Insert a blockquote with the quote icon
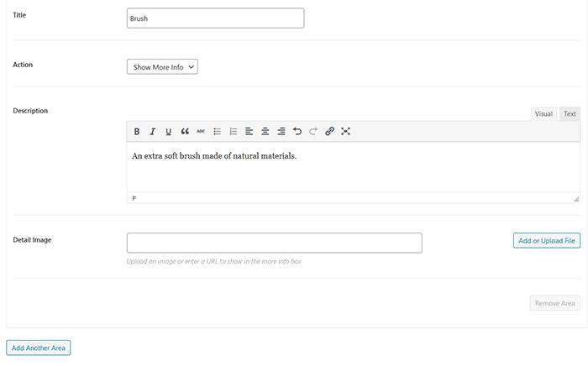This screenshot has height=366, width=588. coord(185,132)
